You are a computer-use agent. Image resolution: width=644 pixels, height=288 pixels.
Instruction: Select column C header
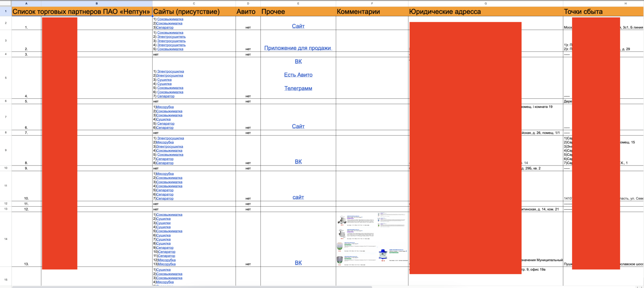(194, 3)
